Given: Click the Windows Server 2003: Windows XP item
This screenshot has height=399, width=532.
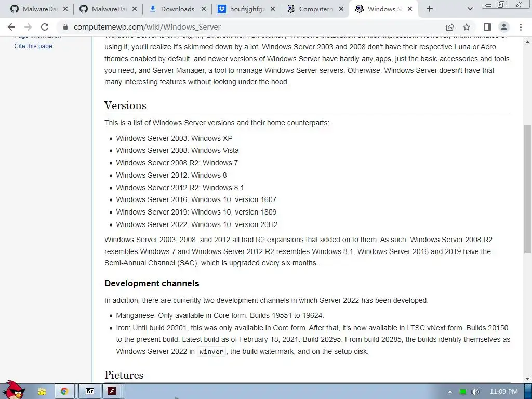Looking at the screenshot, I should tap(175, 138).
